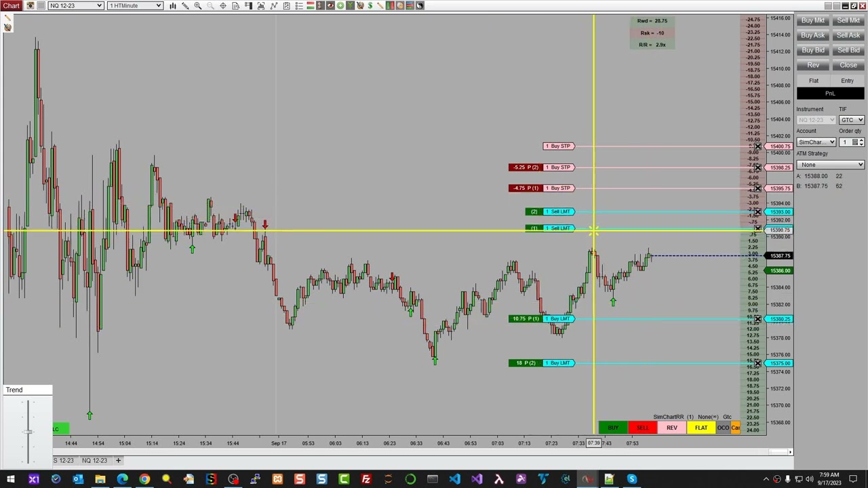Open the strategies clipboard icon

click(286, 5)
